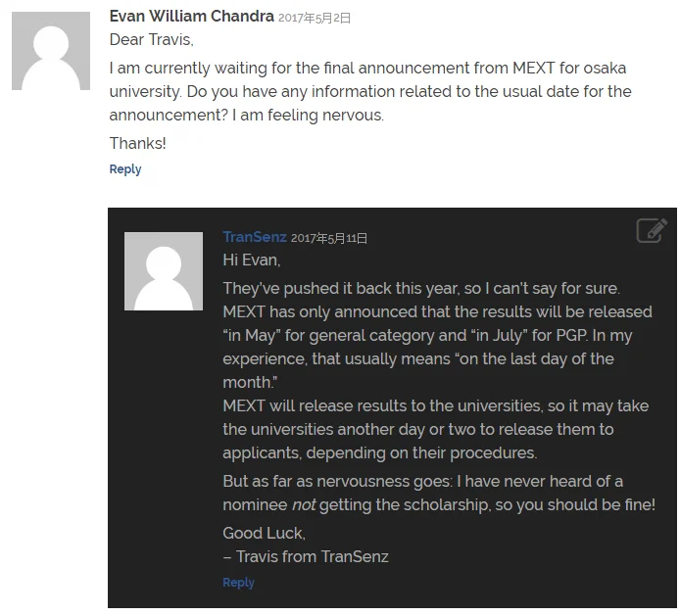Reply to Evan William Chandra's comment
Image resolution: width=680 pixels, height=616 pixels.
point(125,169)
